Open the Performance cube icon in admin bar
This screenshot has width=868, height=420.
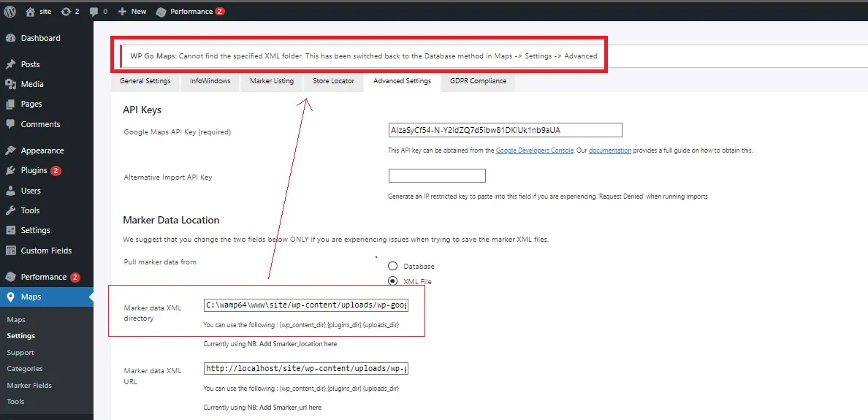(x=161, y=11)
